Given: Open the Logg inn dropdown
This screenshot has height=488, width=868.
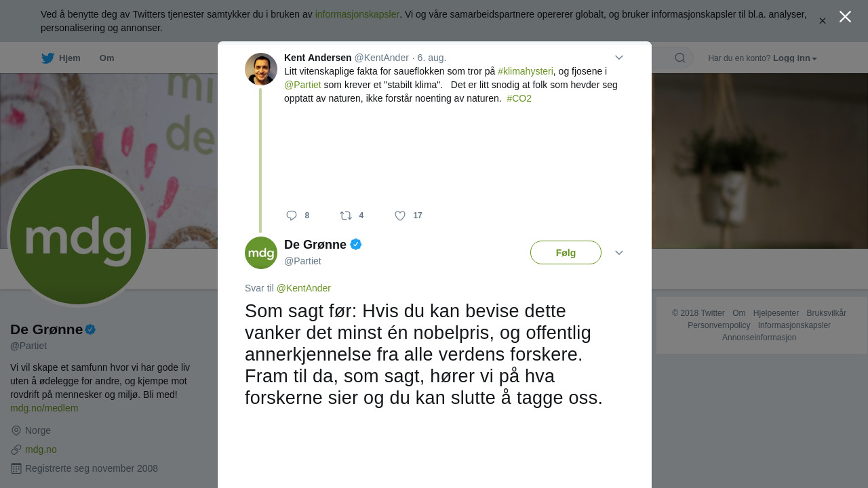Looking at the screenshot, I should point(795,58).
